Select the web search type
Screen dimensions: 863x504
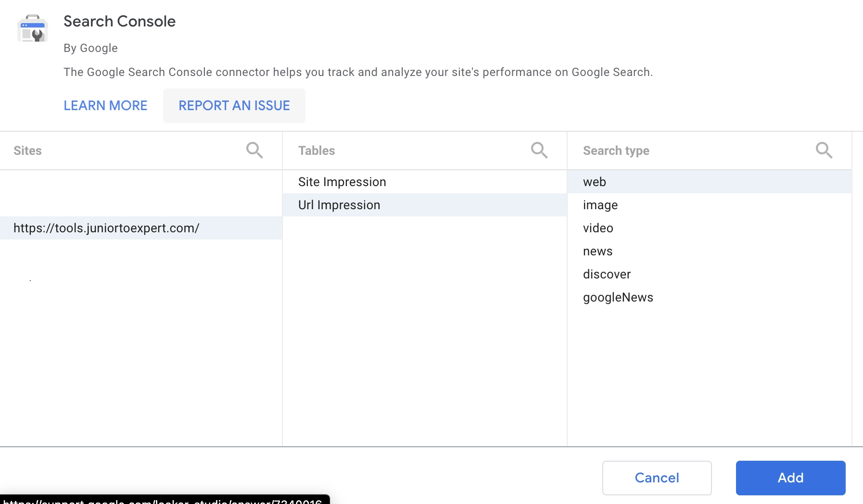[x=710, y=182]
